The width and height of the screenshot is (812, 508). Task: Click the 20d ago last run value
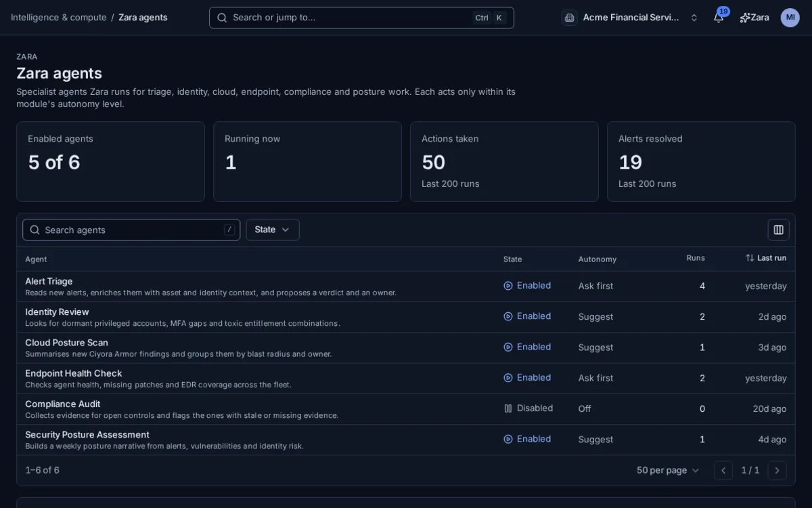click(769, 408)
